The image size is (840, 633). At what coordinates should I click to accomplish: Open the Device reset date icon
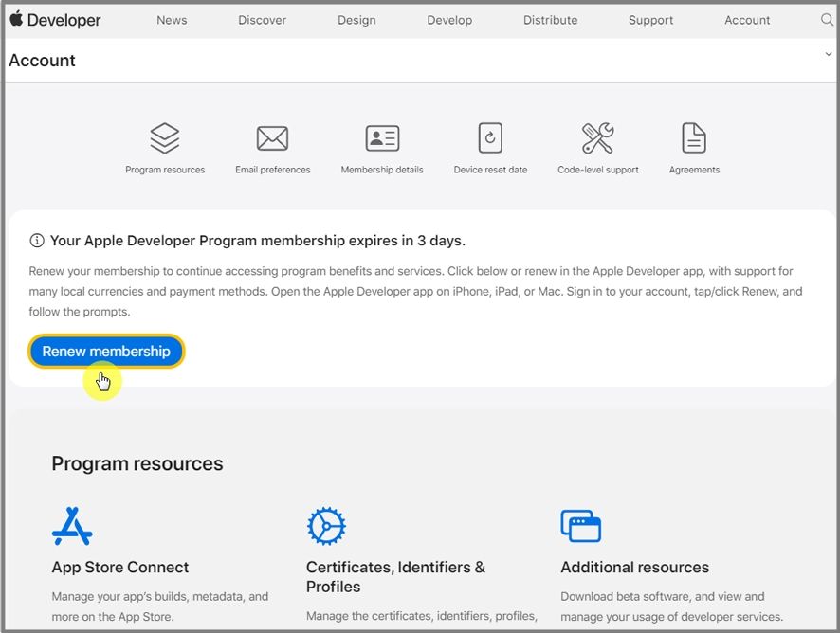click(x=490, y=138)
